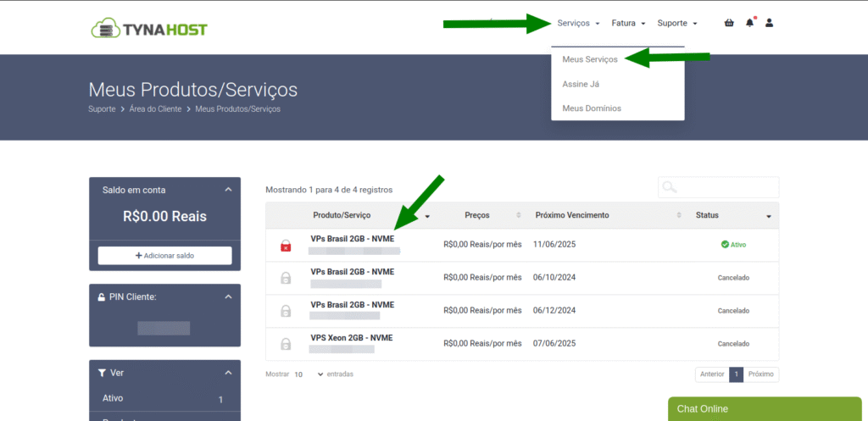Screen dimensions: 868x421
Task: Open the Fatura dropdown menu
Action: click(628, 23)
